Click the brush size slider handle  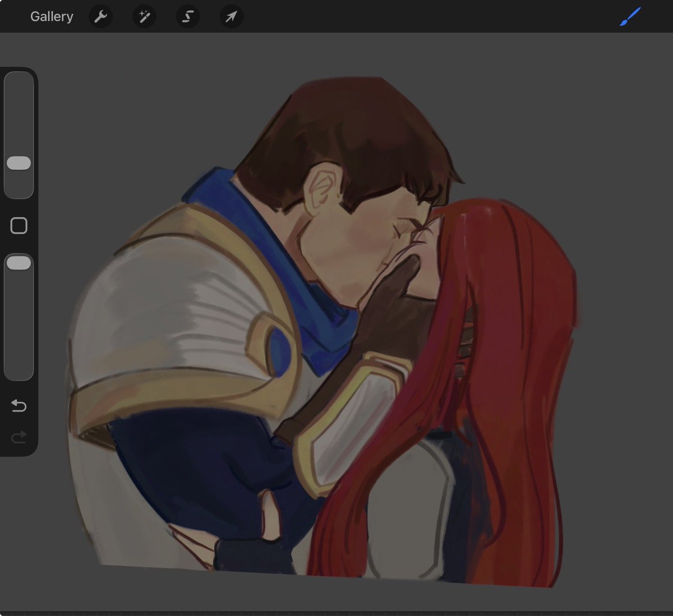19,163
